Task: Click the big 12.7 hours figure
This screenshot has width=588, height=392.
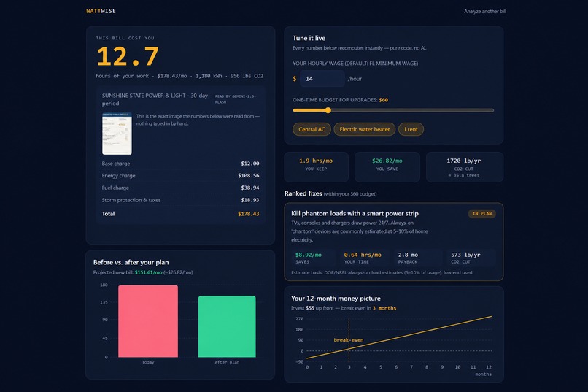Action: pos(128,56)
